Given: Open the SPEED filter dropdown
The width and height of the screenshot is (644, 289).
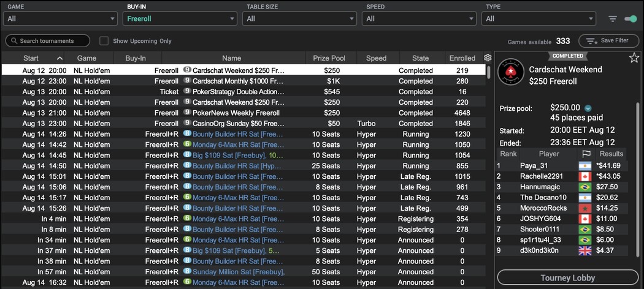Looking at the screenshot, I should pos(419,18).
